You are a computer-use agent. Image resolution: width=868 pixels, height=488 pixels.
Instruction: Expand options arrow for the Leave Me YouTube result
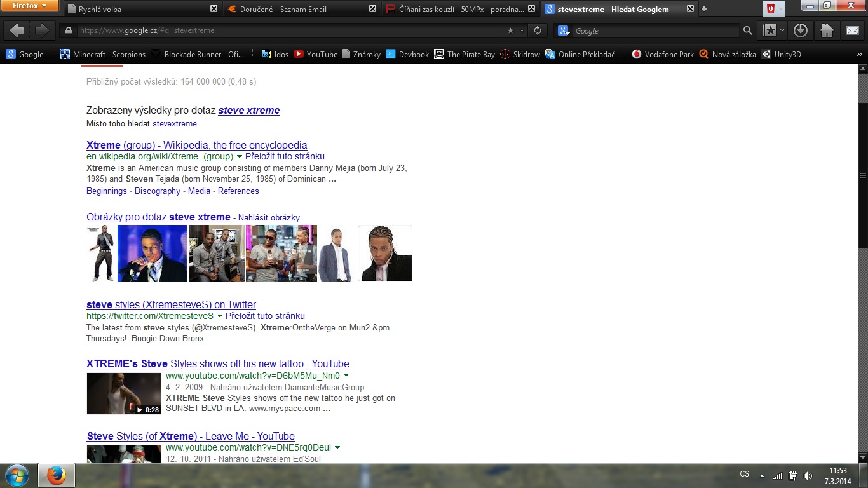[x=337, y=447]
